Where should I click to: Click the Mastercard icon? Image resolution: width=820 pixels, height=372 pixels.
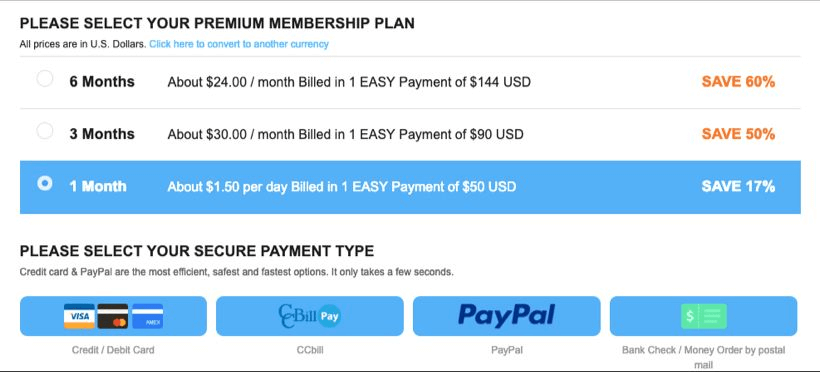(113, 316)
